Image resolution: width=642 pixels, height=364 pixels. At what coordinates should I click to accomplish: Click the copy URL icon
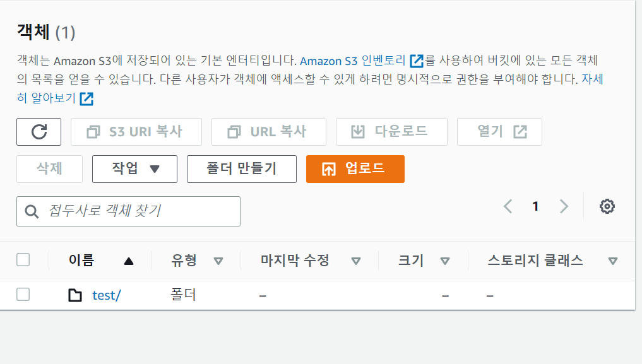234,131
